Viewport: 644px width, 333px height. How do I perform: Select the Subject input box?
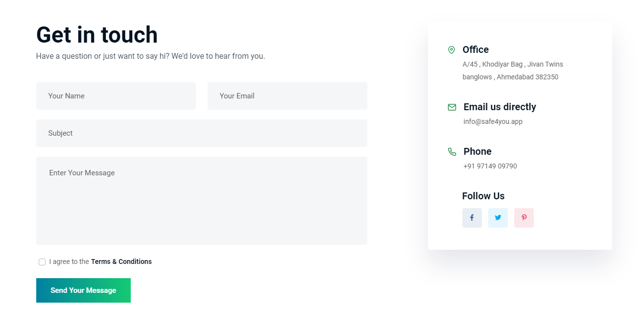pos(202,133)
